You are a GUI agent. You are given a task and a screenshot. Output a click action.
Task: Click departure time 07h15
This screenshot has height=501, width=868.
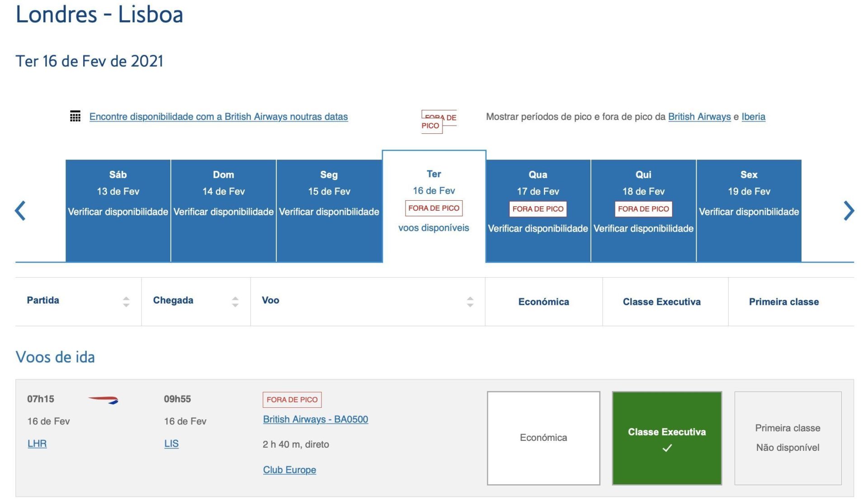pyautogui.click(x=41, y=399)
